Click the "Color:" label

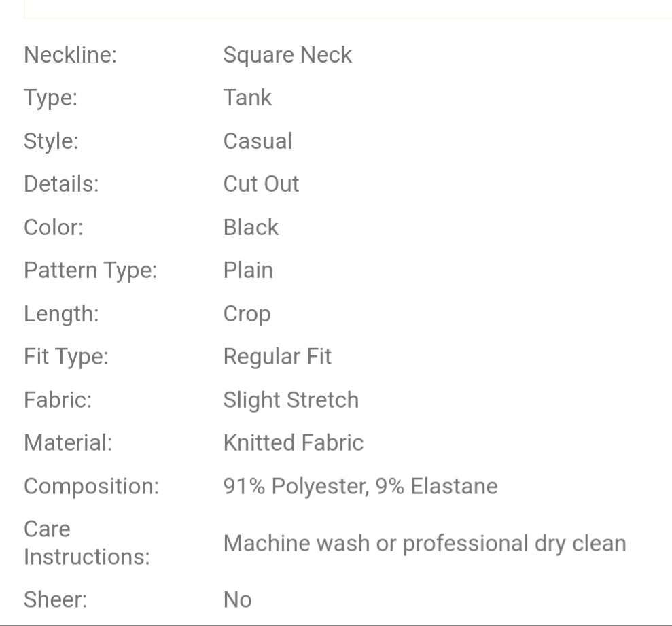tap(53, 227)
